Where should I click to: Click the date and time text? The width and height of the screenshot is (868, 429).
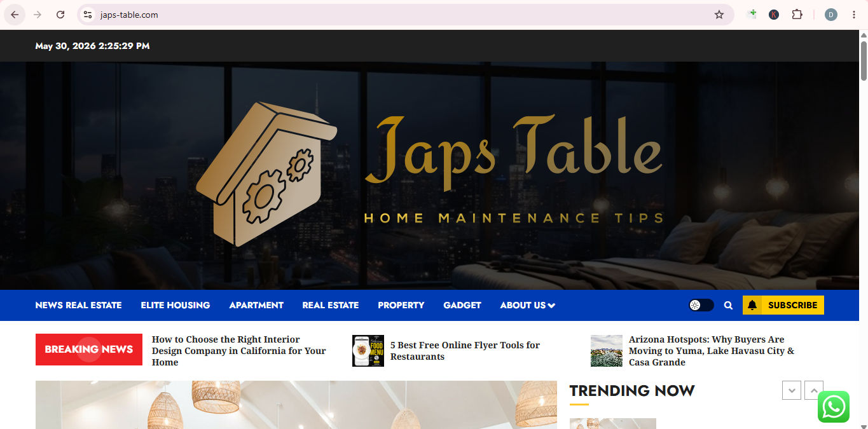93,46
